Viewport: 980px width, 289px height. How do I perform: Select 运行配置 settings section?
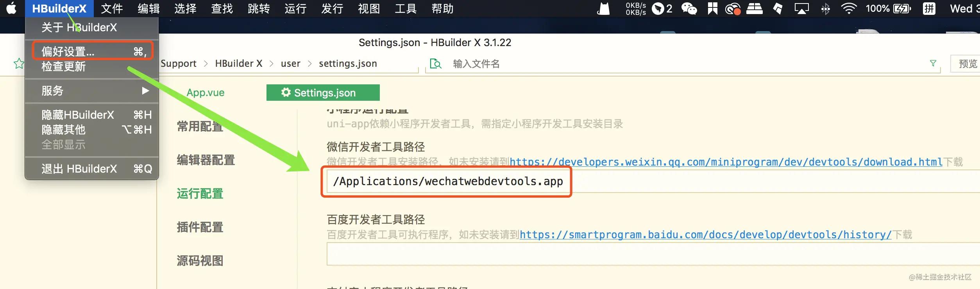click(200, 194)
